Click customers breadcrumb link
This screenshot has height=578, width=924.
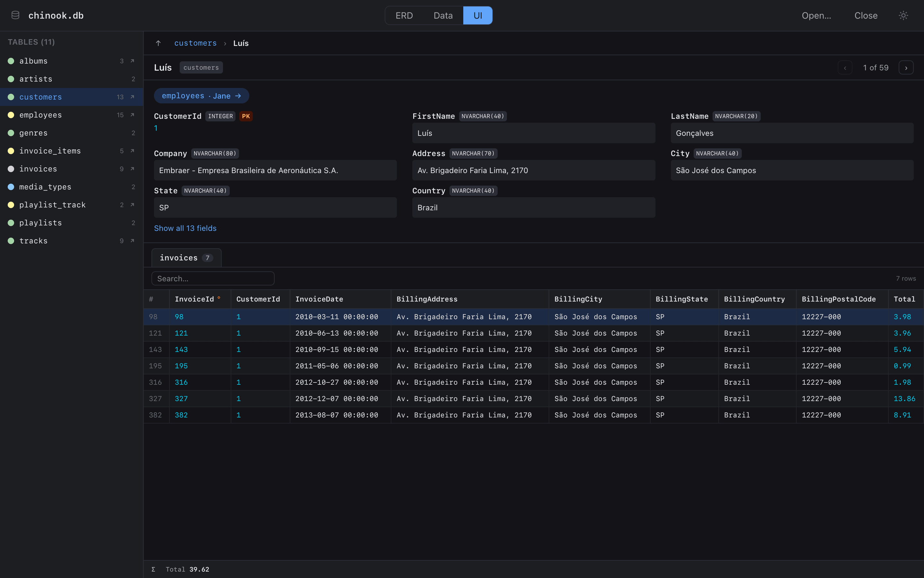(x=195, y=43)
